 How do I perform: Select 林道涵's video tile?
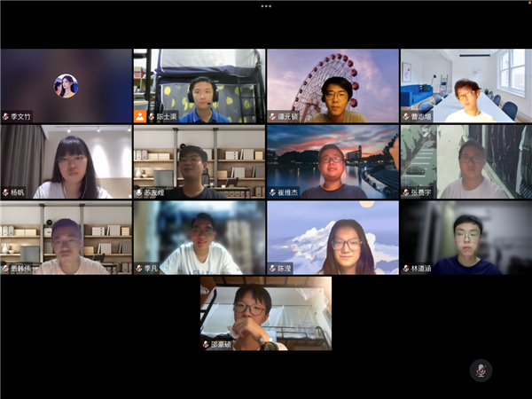tap(465, 236)
